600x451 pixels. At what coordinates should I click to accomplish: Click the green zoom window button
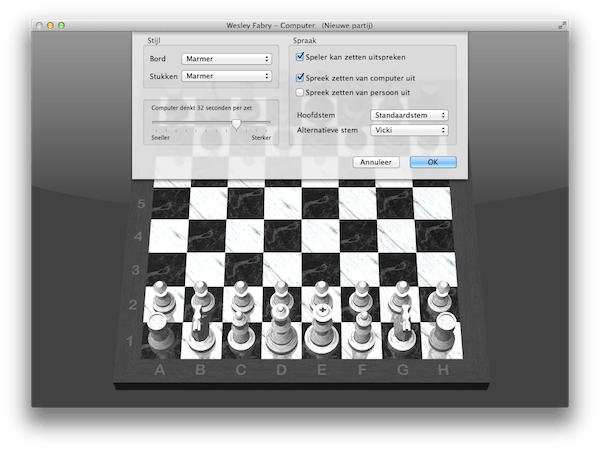(61, 26)
